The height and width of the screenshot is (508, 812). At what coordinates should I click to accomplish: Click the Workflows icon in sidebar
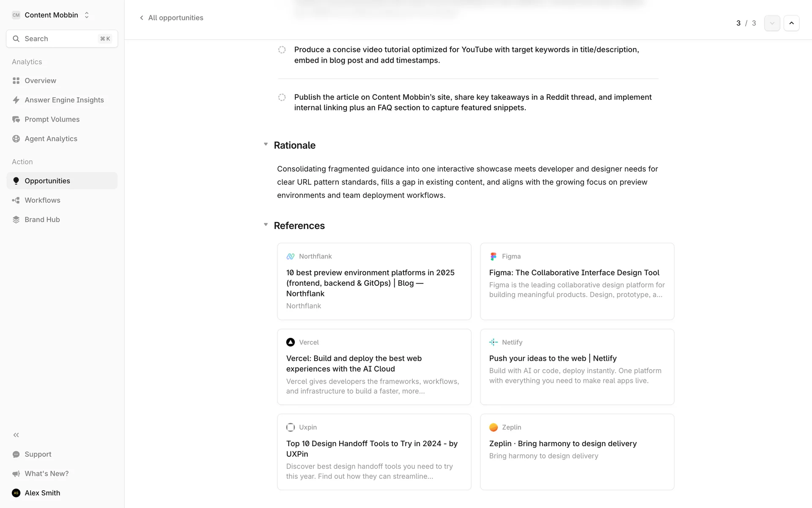(16, 200)
